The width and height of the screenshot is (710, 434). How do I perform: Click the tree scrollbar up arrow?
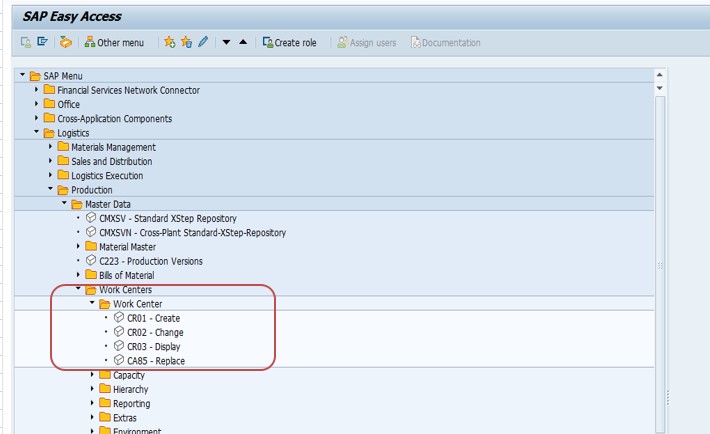click(660, 75)
